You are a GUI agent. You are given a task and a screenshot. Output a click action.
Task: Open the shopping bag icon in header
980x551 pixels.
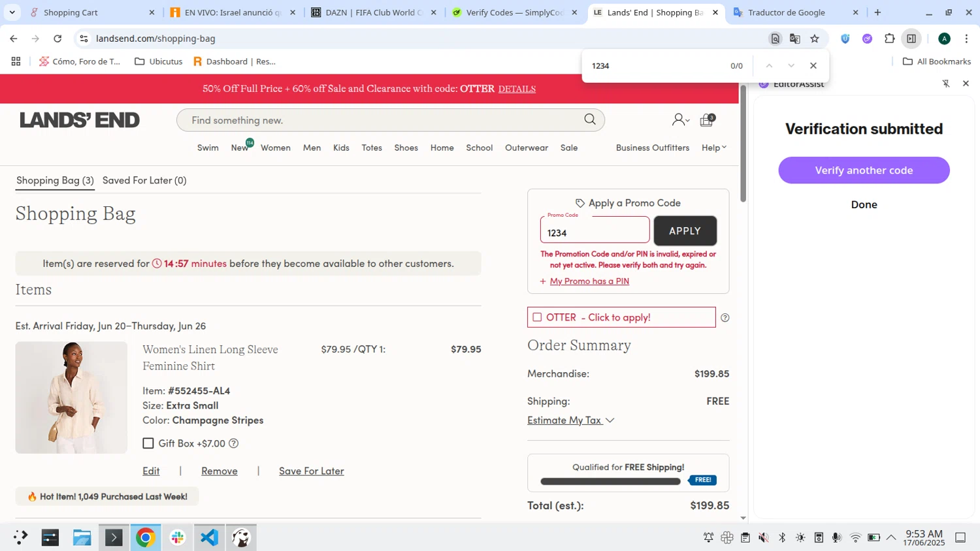[707, 120]
